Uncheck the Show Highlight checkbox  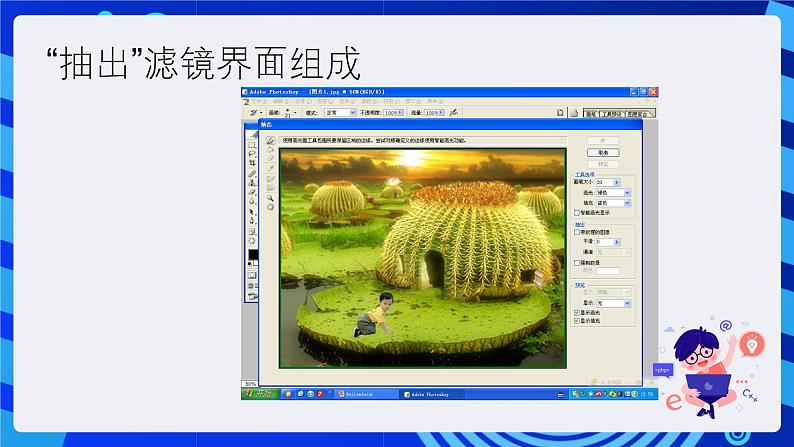pos(577,313)
